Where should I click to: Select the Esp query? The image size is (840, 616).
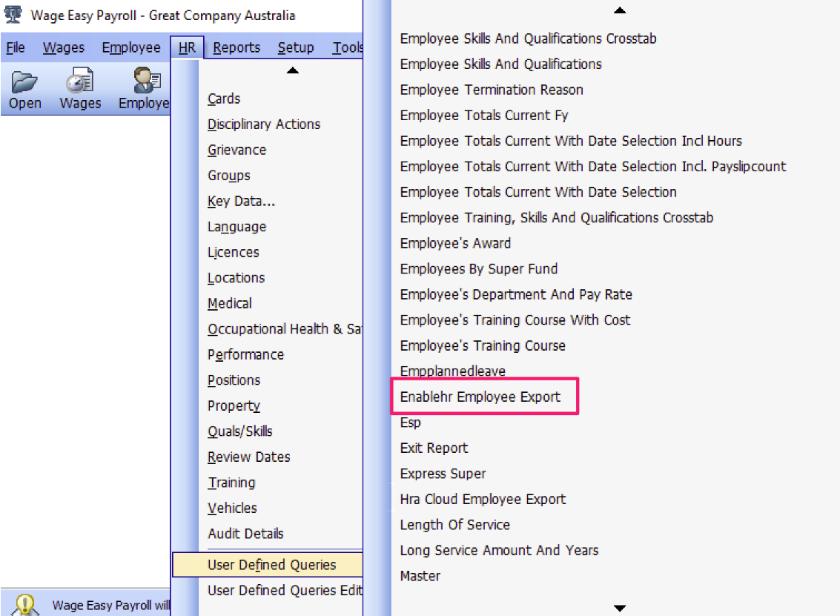[410, 423]
